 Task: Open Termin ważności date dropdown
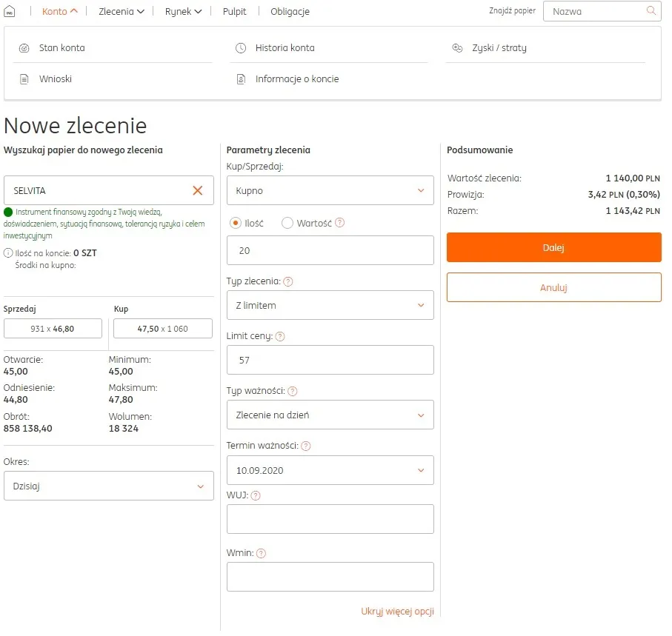[330, 470]
